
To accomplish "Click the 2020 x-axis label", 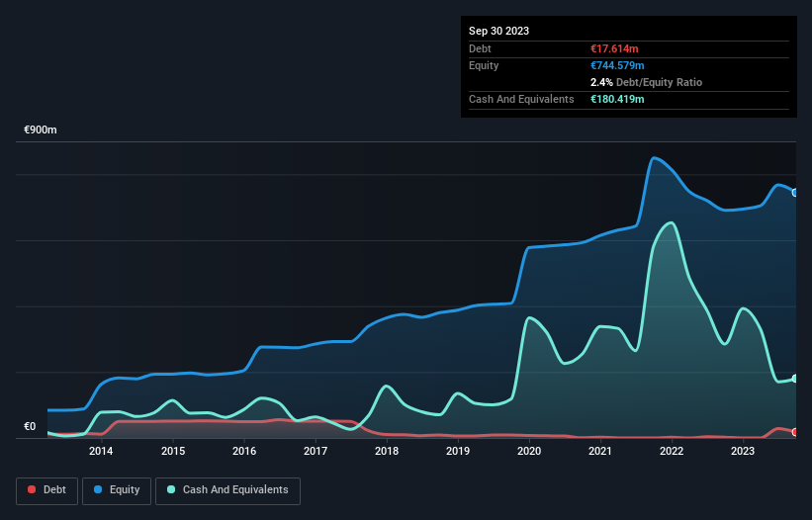I will (529, 451).
